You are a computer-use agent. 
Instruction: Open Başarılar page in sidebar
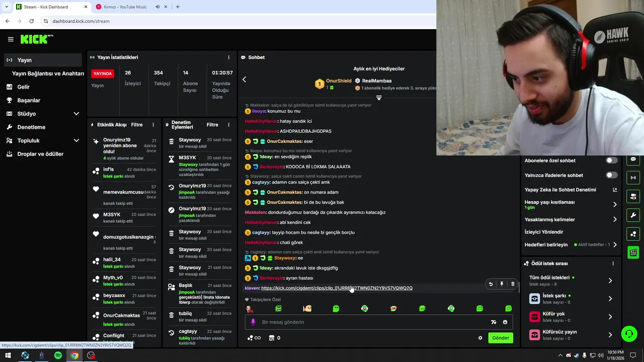coord(42,101)
